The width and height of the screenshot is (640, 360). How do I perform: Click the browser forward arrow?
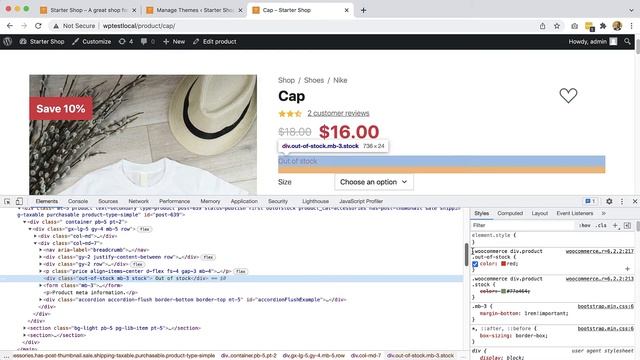point(24,26)
